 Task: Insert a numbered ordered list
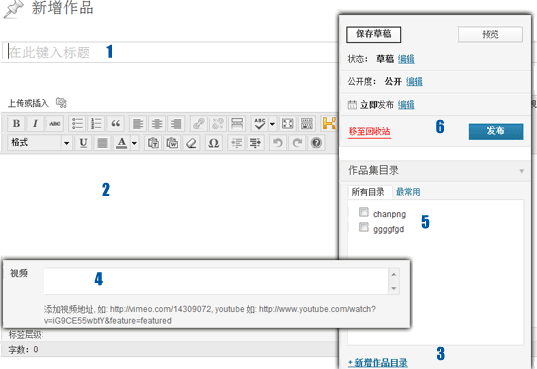click(x=96, y=123)
